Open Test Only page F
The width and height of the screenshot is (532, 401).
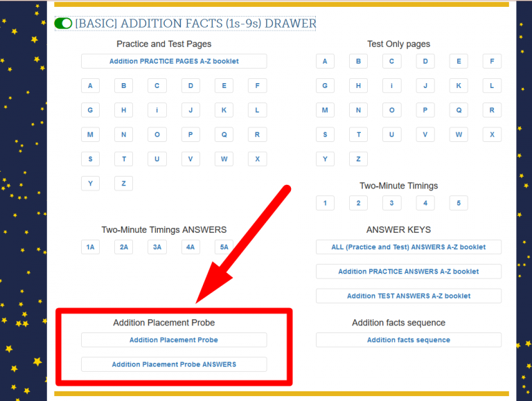pyautogui.click(x=492, y=61)
